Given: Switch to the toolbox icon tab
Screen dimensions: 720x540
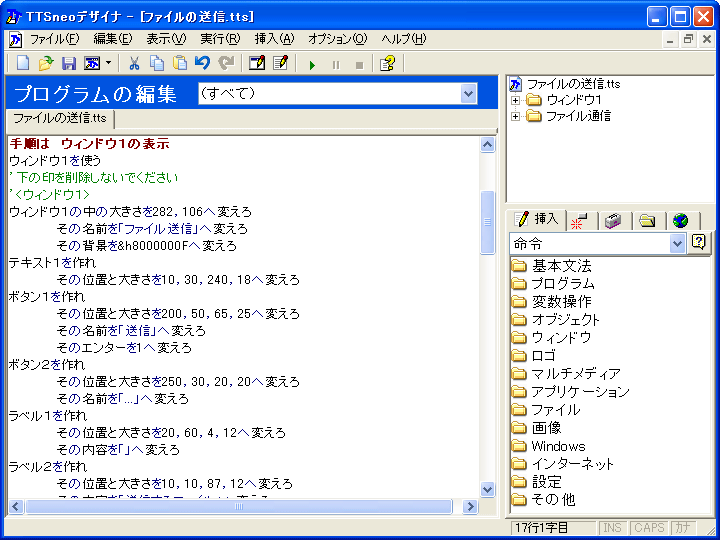Looking at the screenshot, I should (x=613, y=221).
